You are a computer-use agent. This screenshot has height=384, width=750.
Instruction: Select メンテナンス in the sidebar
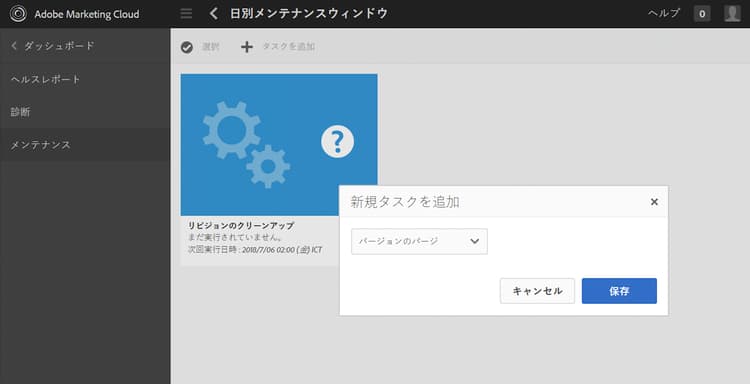point(85,144)
